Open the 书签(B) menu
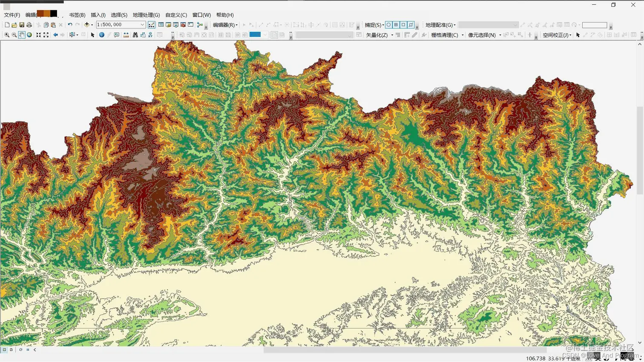The width and height of the screenshot is (644, 362). point(77,15)
